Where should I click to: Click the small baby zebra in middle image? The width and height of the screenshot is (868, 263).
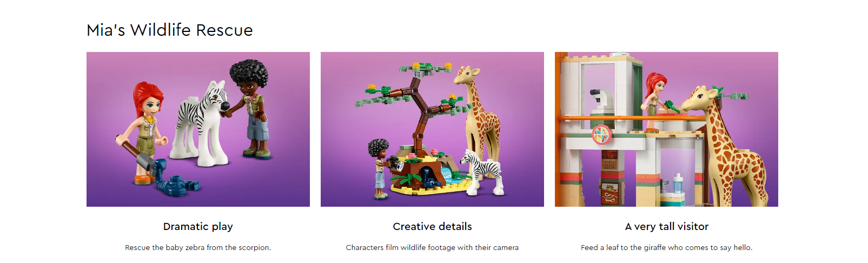(482, 172)
